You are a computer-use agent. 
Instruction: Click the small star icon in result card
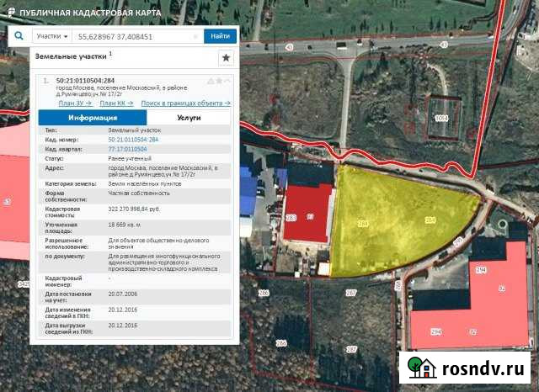coord(219,81)
